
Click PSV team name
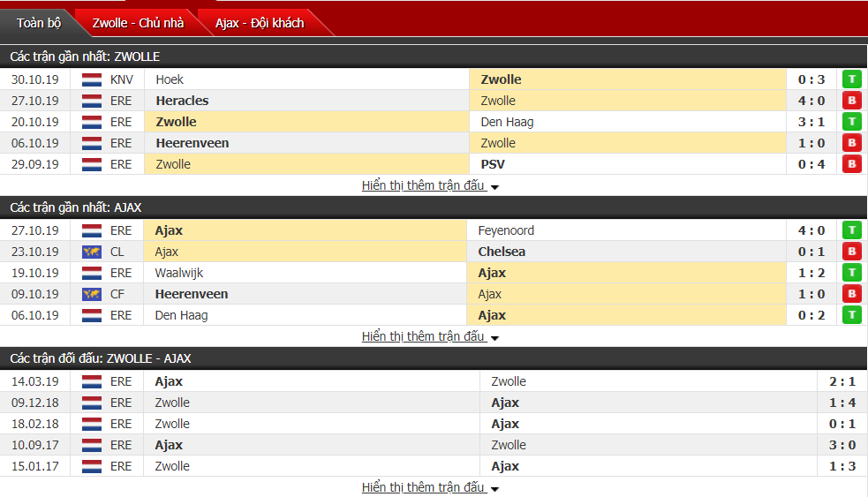[x=493, y=164]
